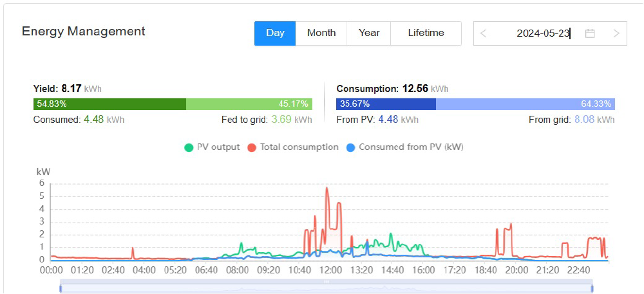
Task: Click the light green 45.17% fed-to-grid bar
Action: click(249, 104)
